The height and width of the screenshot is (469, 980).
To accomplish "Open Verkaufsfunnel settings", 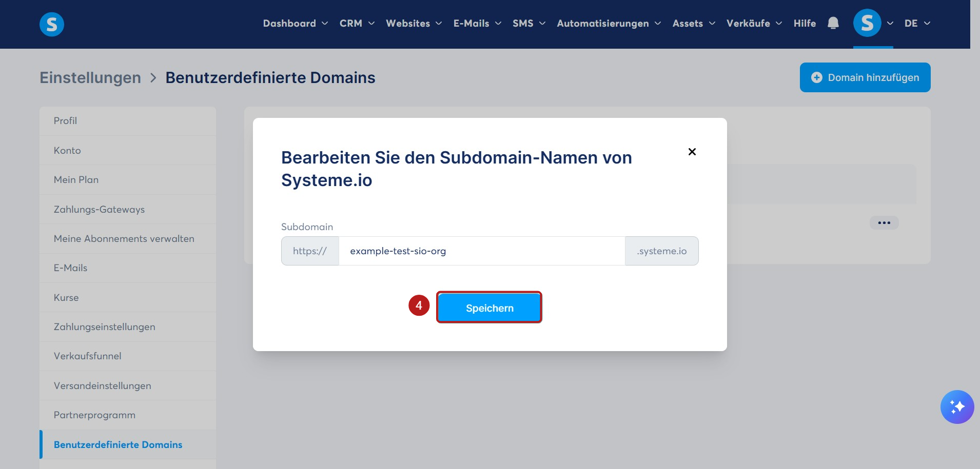I will (x=128, y=356).
